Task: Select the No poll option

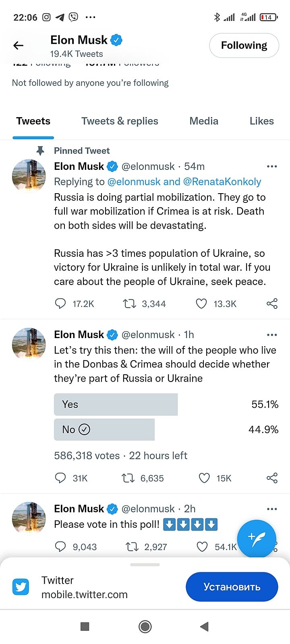Action: [104, 430]
